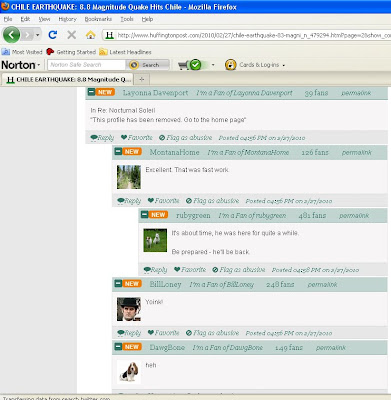Reload the page with the refresh icon
The width and height of the screenshot is (391, 400).
[53, 35]
